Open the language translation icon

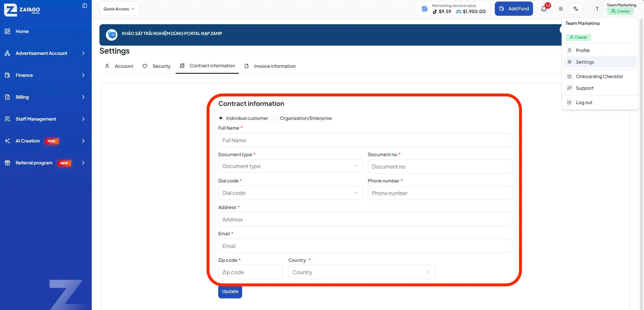[576, 9]
